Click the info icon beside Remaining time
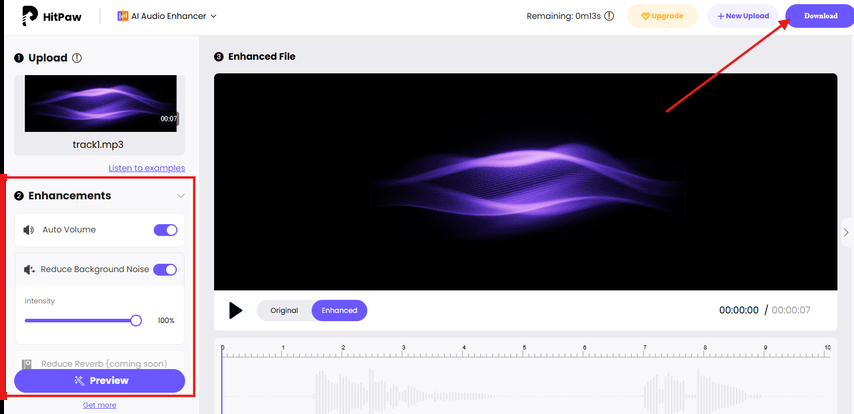 [x=609, y=16]
